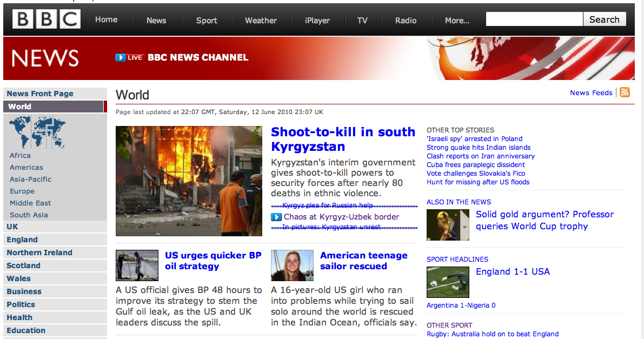This screenshot has width=644, height=339.
Task: Click the BP oil cleanup thumbnail
Action: point(137,265)
